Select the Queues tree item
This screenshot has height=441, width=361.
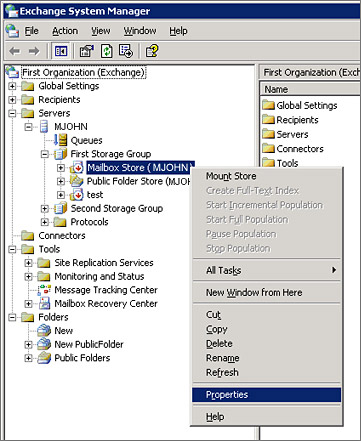(x=86, y=140)
